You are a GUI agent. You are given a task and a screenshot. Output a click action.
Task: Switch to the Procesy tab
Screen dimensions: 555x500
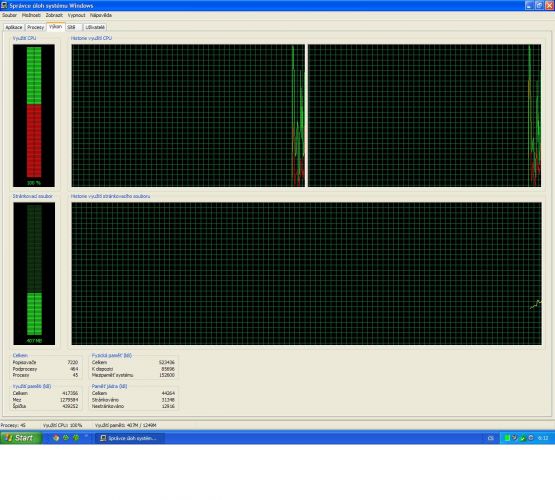35,27
